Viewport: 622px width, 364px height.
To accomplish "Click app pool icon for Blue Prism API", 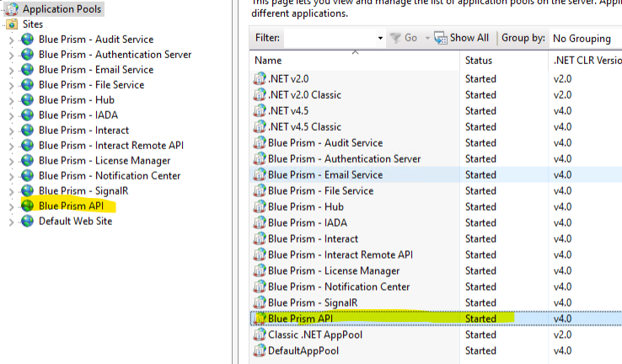I will 260,318.
